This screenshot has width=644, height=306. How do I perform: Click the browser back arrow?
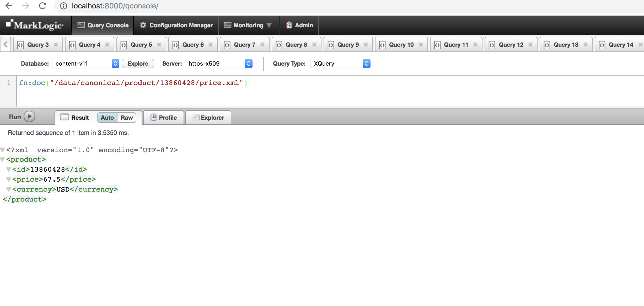click(9, 6)
